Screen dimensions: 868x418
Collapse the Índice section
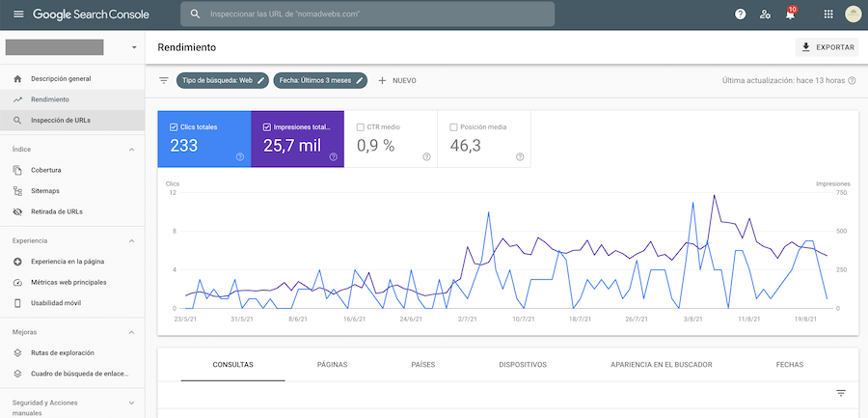(x=132, y=149)
